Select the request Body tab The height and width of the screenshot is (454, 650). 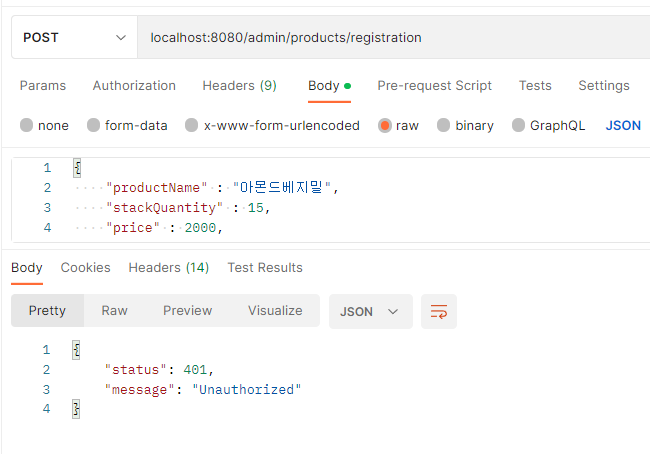[330, 86]
